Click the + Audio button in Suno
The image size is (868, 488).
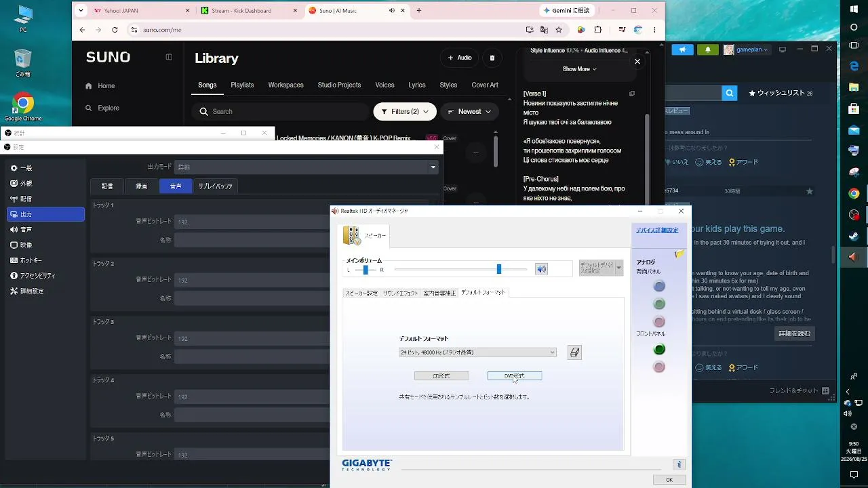(459, 58)
